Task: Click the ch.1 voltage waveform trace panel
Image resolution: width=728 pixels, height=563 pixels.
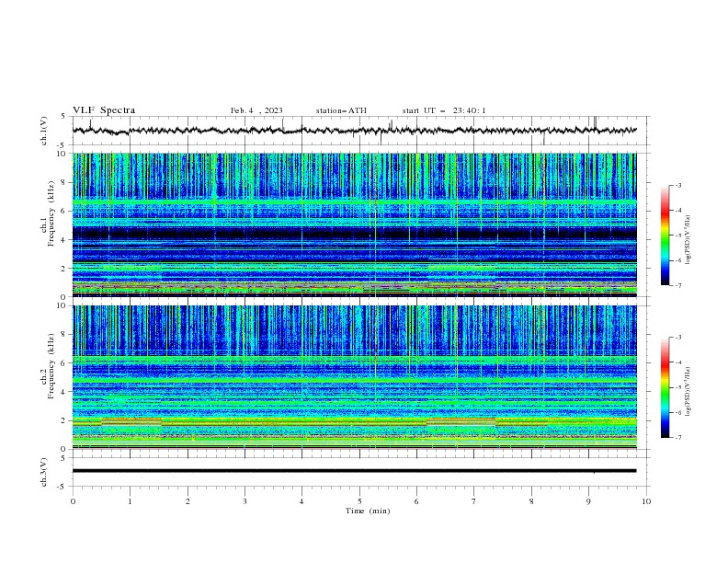Action: coord(361,131)
